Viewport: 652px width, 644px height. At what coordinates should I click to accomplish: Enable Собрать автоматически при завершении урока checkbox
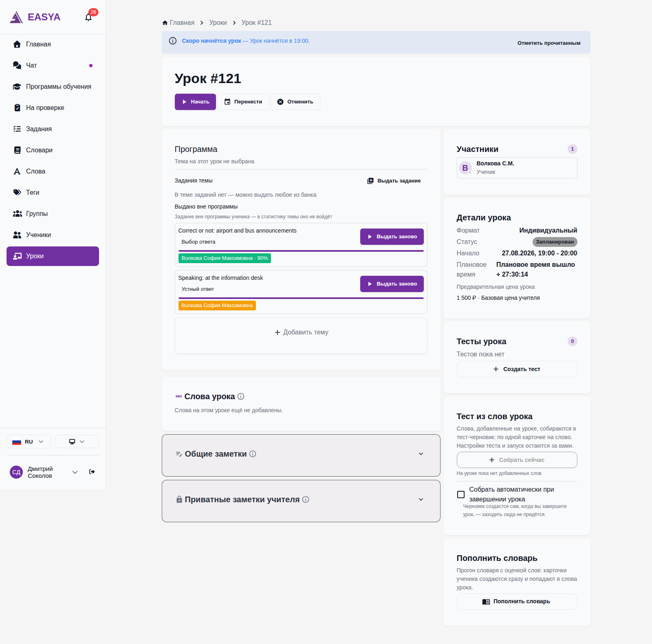point(461,495)
